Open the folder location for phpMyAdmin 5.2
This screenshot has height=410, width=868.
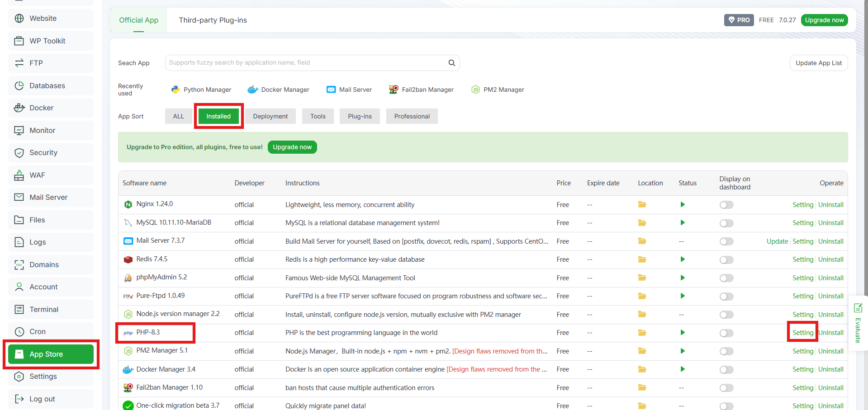click(642, 278)
